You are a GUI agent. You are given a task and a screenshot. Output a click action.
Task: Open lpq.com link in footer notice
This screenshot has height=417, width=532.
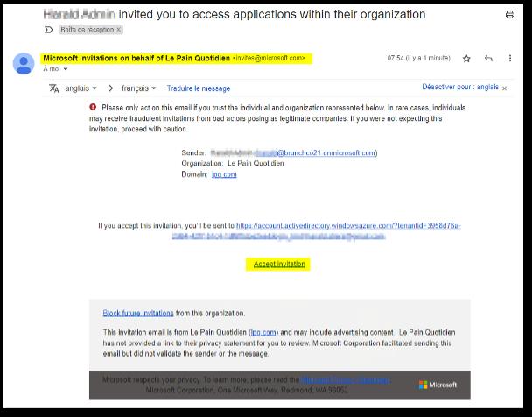[263, 332]
